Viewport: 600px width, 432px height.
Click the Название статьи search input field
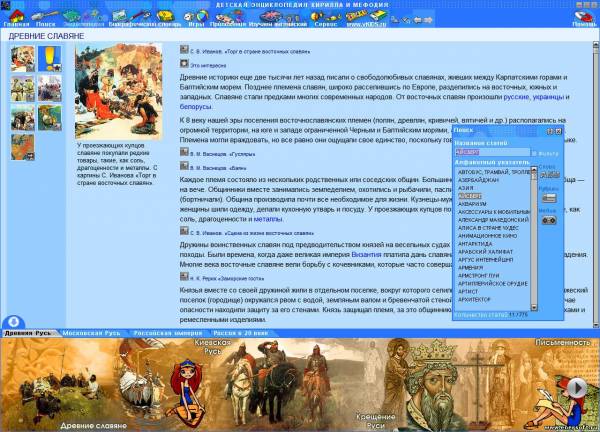pyautogui.click(x=492, y=152)
